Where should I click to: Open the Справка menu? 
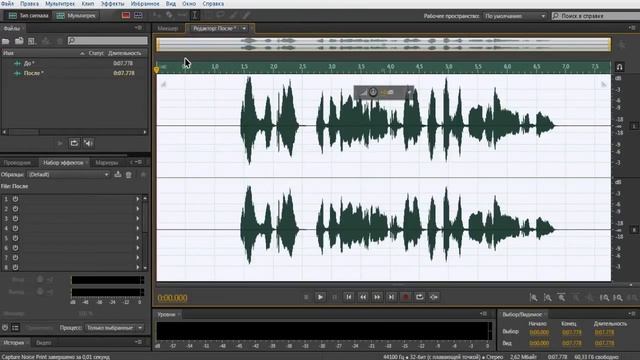tap(213, 4)
